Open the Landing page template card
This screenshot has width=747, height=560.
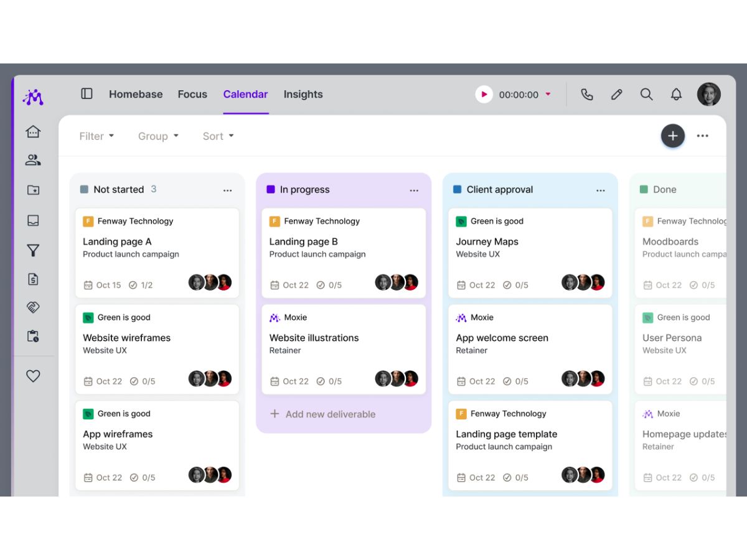530,446
